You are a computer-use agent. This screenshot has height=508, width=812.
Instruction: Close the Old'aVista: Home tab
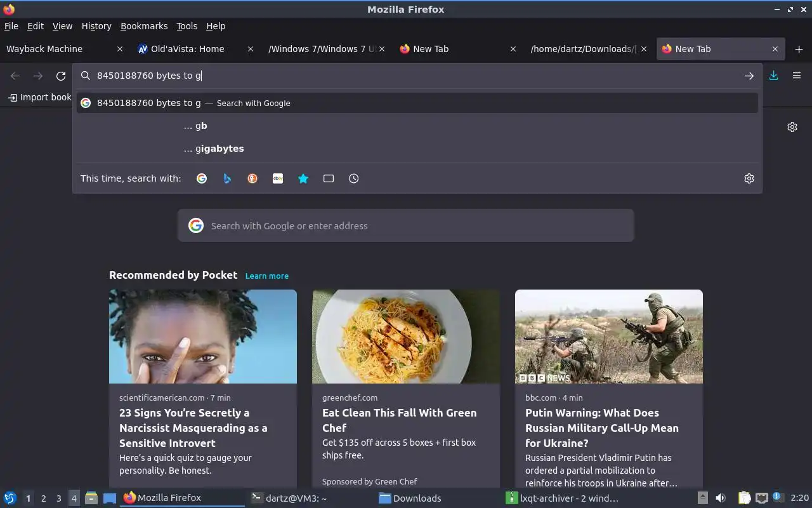click(x=251, y=49)
